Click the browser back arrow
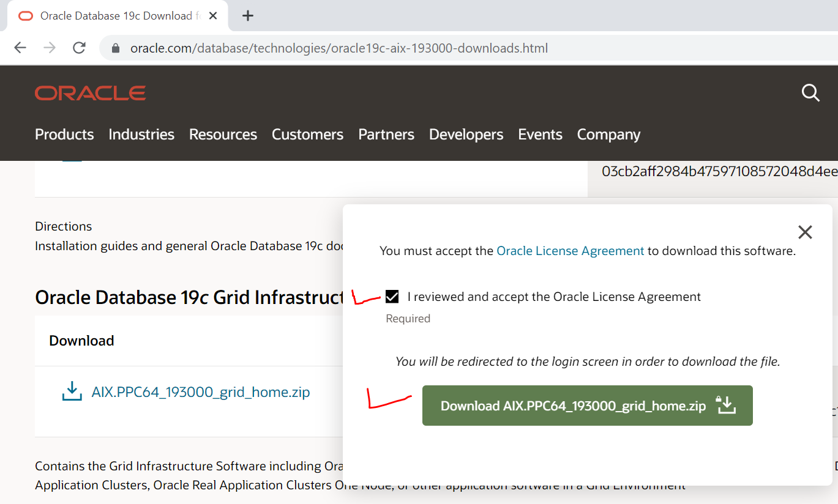This screenshot has width=838, height=504. pyautogui.click(x=20, y=48)
